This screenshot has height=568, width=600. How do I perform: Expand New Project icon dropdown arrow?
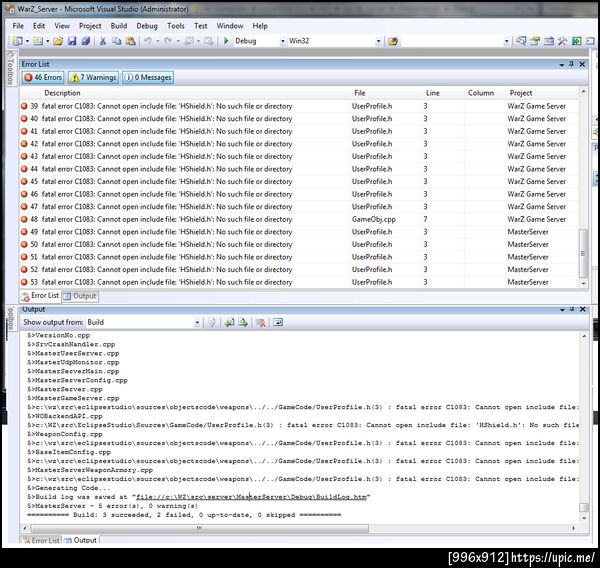tap(27, 41)
